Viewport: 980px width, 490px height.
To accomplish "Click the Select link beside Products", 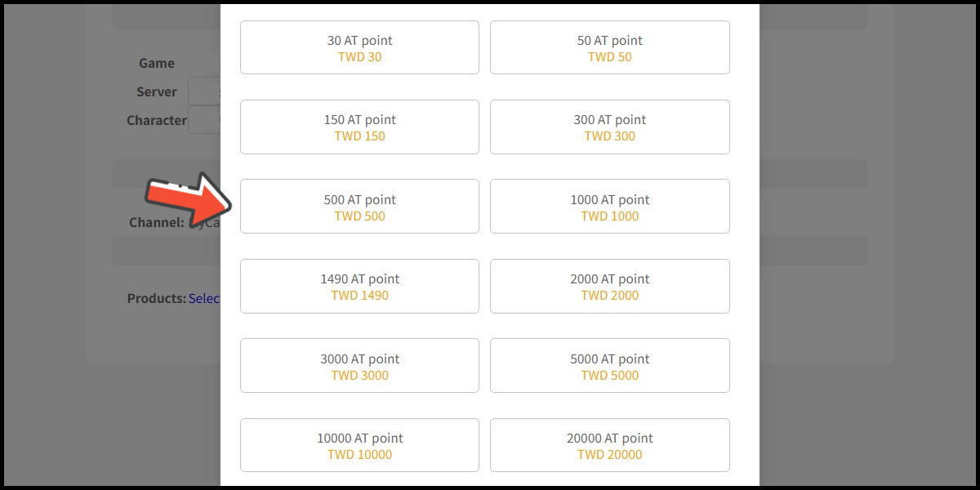I will 204,299.
